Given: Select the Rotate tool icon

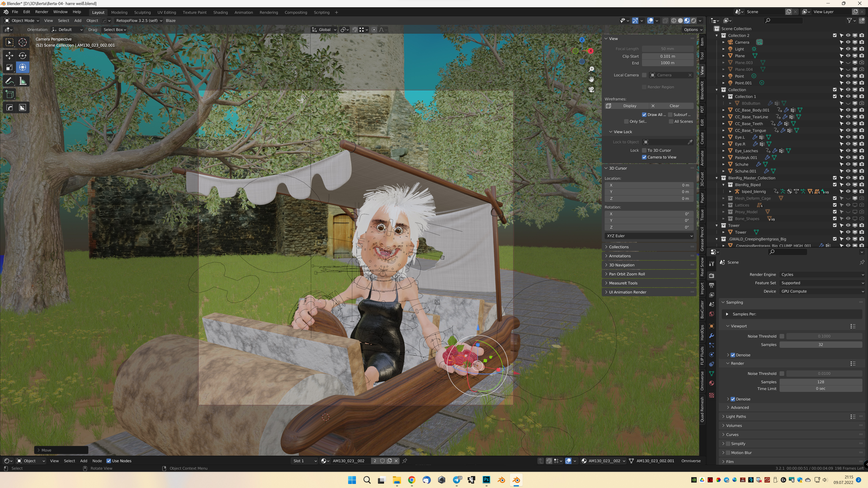Looking at the screenshot, I should click(x=23, y=55).
